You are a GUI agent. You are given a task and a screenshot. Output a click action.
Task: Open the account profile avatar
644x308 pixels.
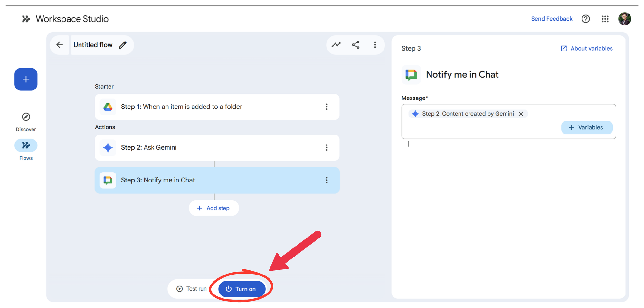[625, 19]
